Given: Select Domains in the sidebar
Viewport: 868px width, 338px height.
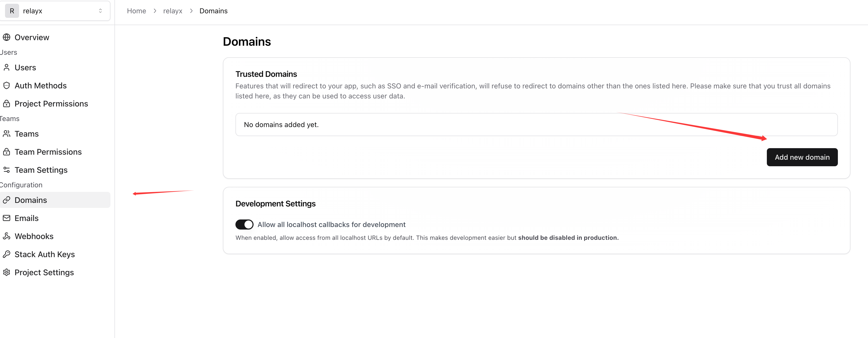Looking at the screenshot, I should click(x=31, y=200).
